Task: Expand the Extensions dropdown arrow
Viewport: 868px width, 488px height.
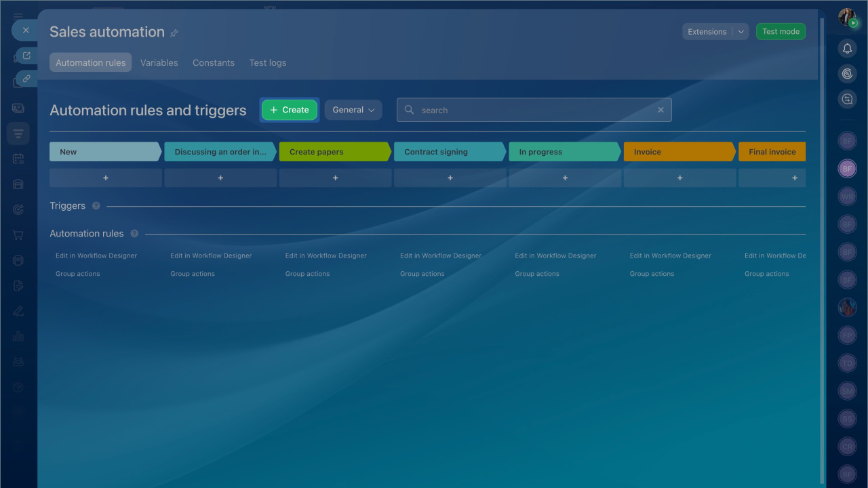Action: click(741, 32)
